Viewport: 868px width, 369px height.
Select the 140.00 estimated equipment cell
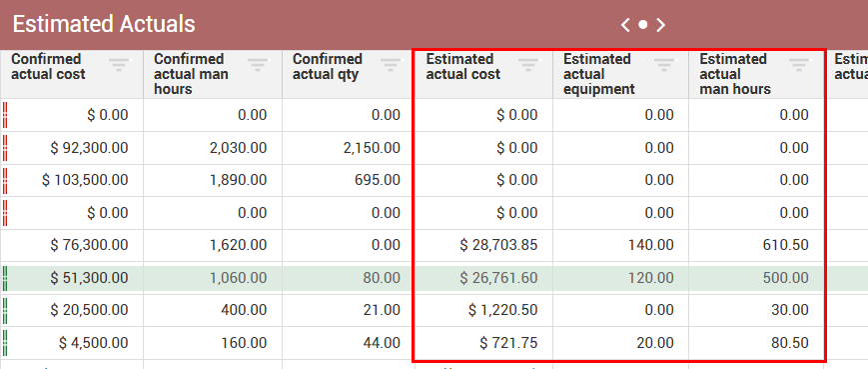pos(620,245)
